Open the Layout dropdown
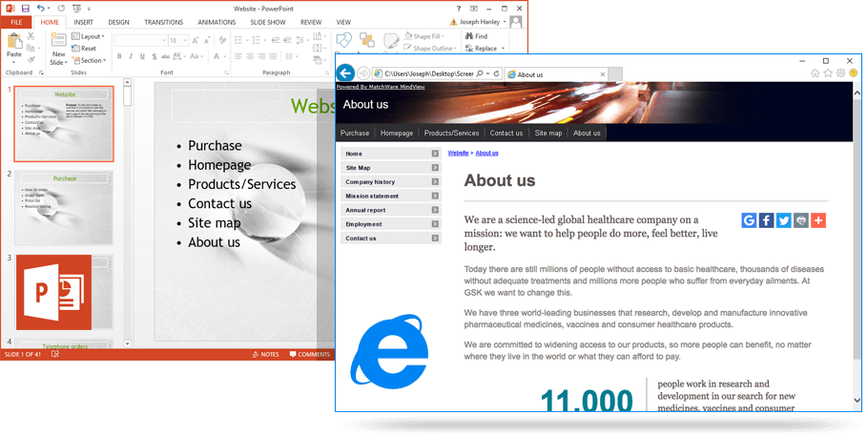868x436 pixels. pos(88,36)
